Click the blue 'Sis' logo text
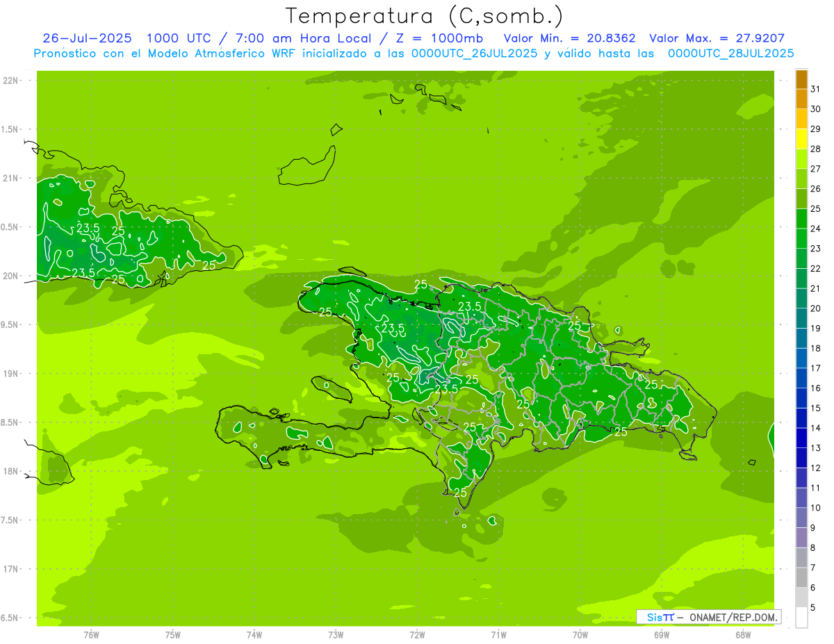 [655, 617]
